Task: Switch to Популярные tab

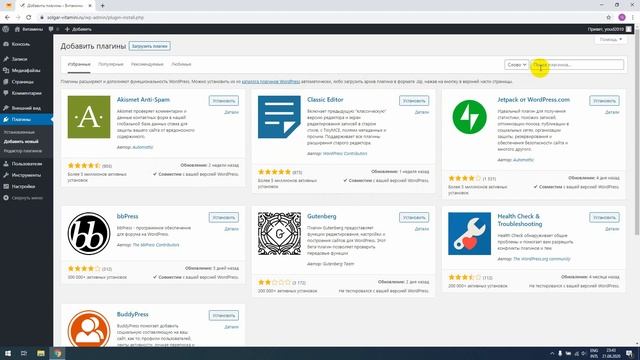Action: (111, 64)
